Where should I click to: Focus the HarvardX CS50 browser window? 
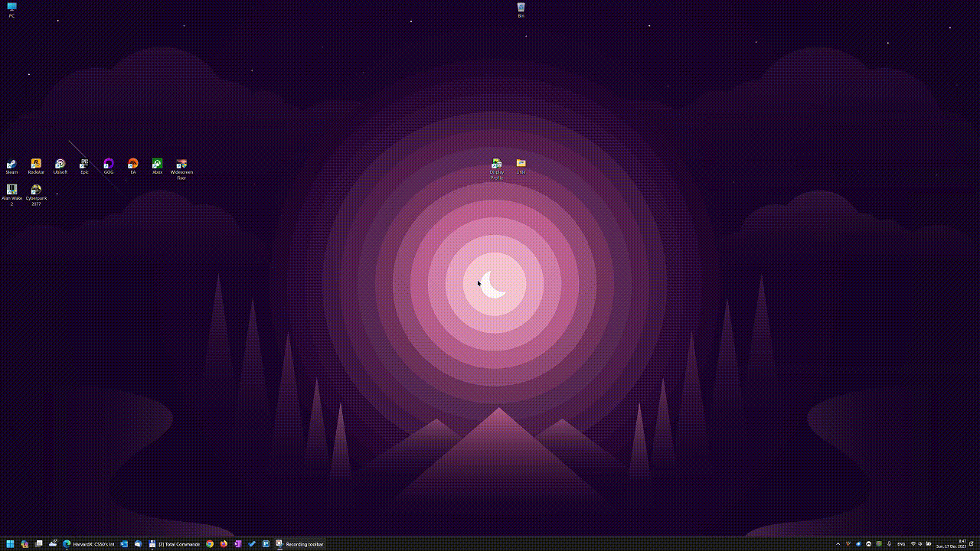[90, 544]
